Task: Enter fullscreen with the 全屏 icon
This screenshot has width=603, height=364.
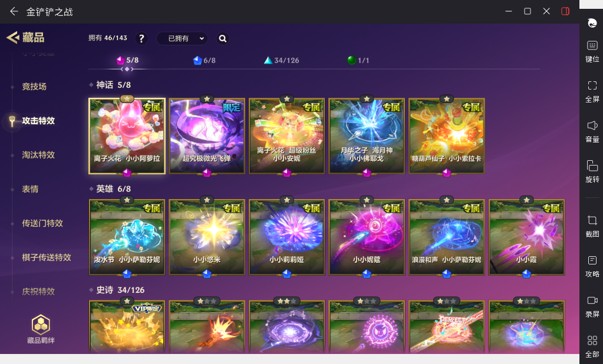Action: point(592,91)
